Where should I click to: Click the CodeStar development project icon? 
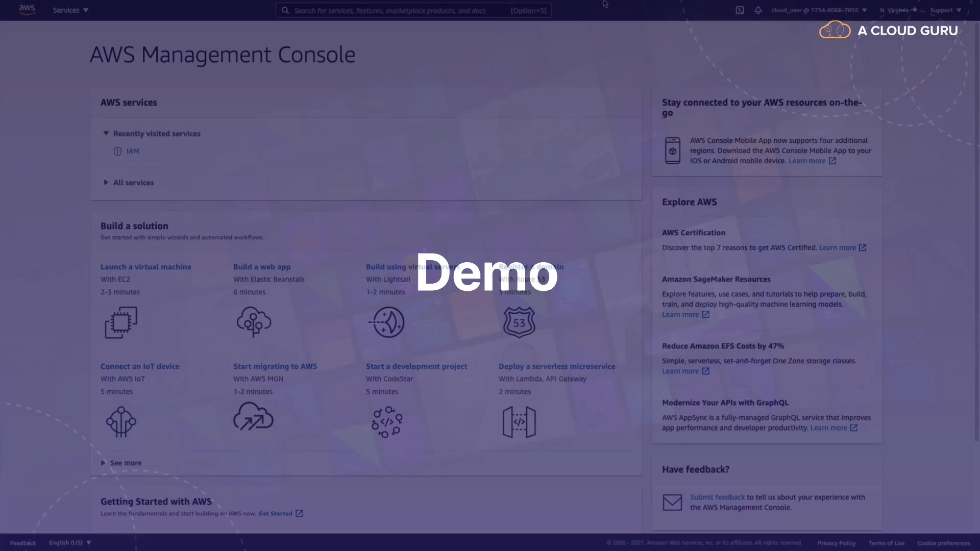pyautogui.click(x=387, y=422)
